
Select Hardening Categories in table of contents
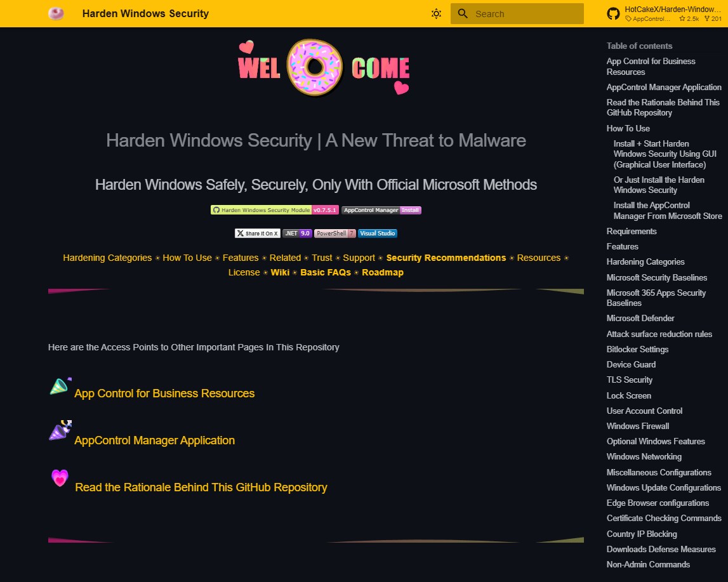pyautogui.click(x=645, y=261)
